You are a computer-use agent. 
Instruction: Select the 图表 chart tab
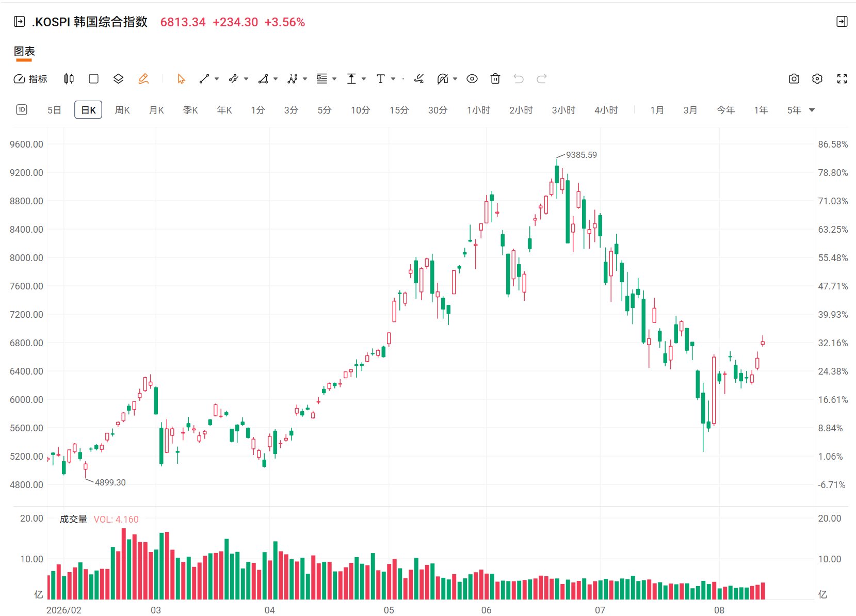coord(24,52)
